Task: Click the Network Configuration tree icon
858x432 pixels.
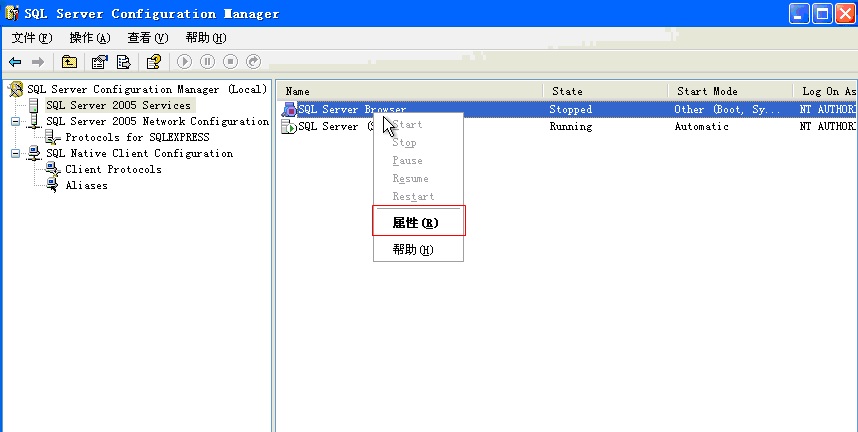Action: pyautogui.click(x=34, y=121)
